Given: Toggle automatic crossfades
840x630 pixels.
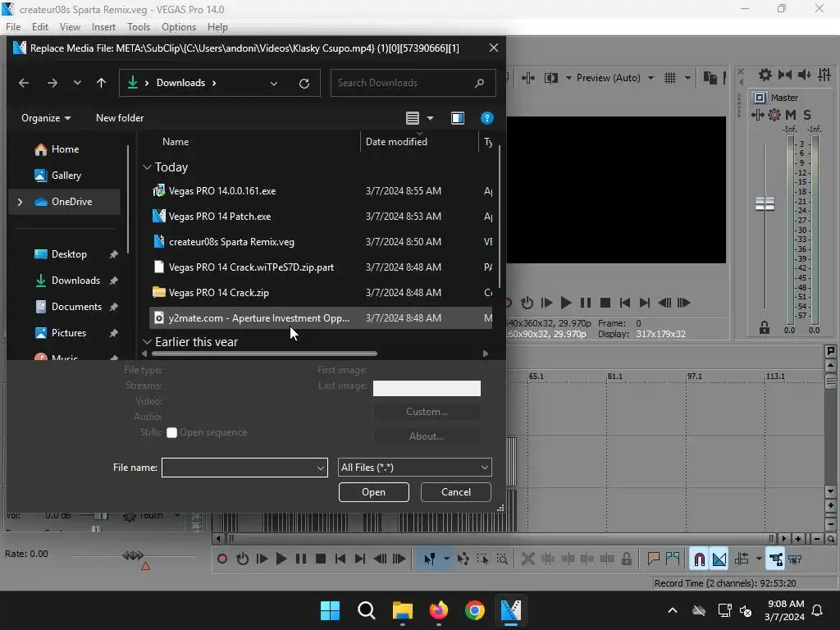Looking at the screenshot, I should click(x=719, y=559).
